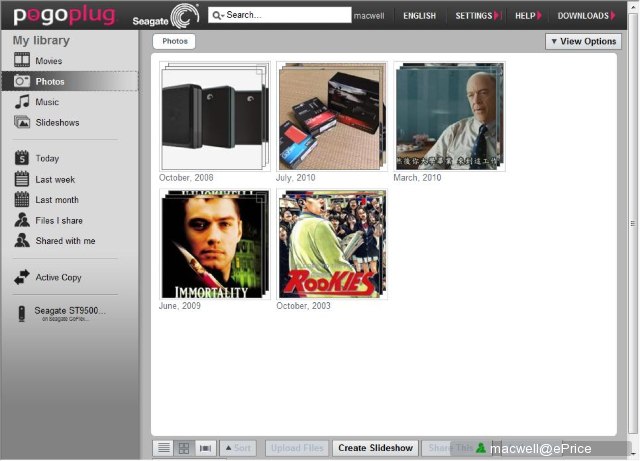Open the July, 2010 photo album thumbnail
640x461 pixels.
point(331,116)
